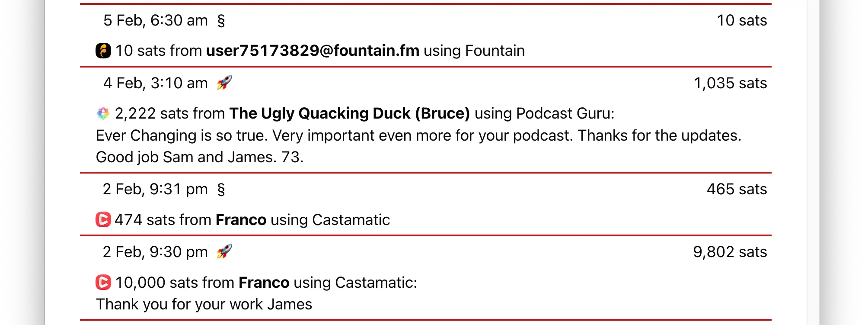The height and width of the screenshot is (325, 868).
Task: Click the 10 sats amount at right
Action: [742, 20]
